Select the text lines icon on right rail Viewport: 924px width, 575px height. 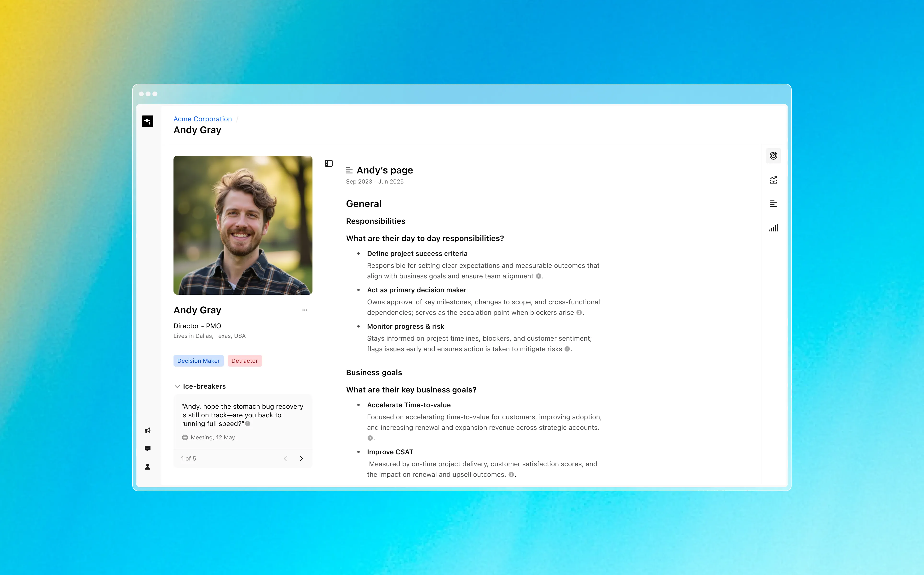click(x=773, y=204)
